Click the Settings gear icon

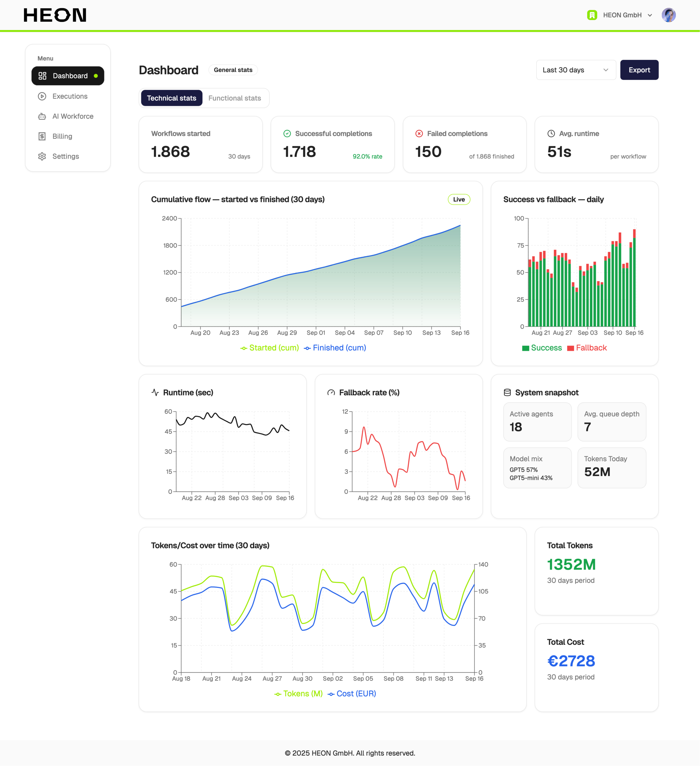coord(42,156)
